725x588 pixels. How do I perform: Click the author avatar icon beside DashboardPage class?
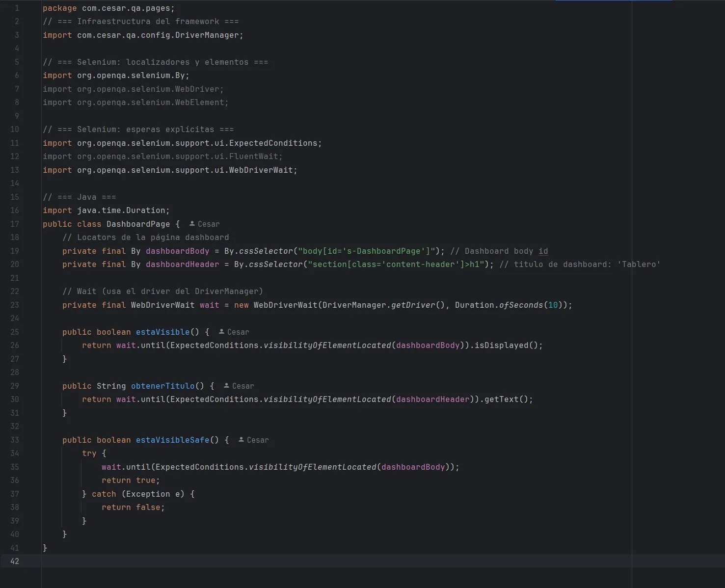191,223
